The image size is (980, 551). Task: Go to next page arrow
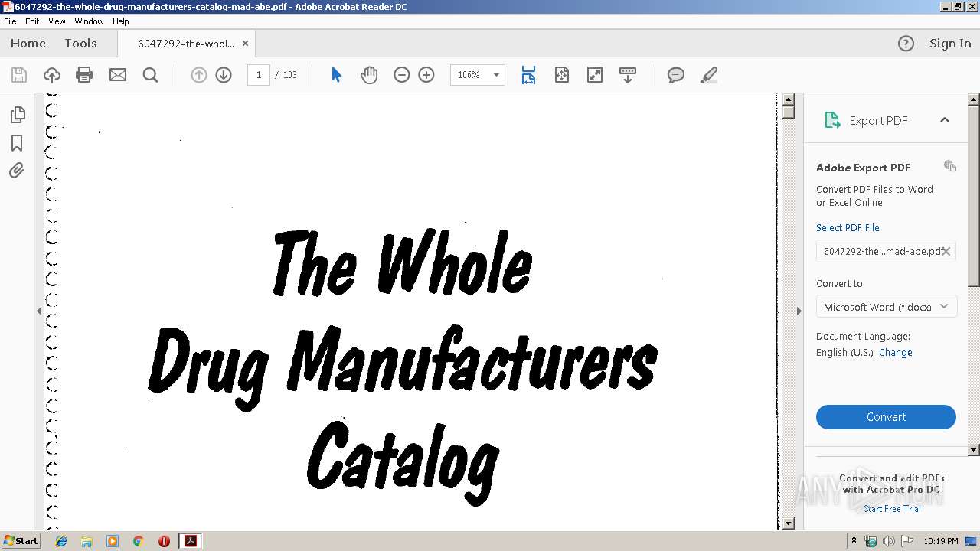[x=224, y=75]
